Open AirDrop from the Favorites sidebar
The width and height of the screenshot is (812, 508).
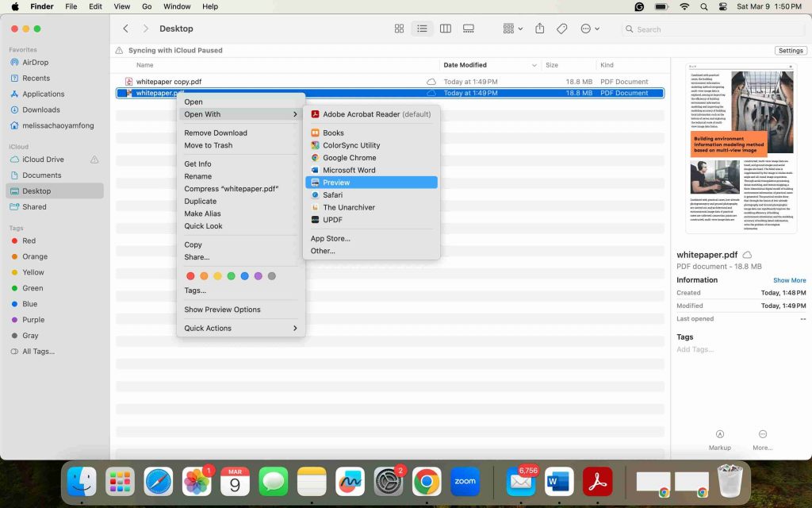tap(36, 62)
